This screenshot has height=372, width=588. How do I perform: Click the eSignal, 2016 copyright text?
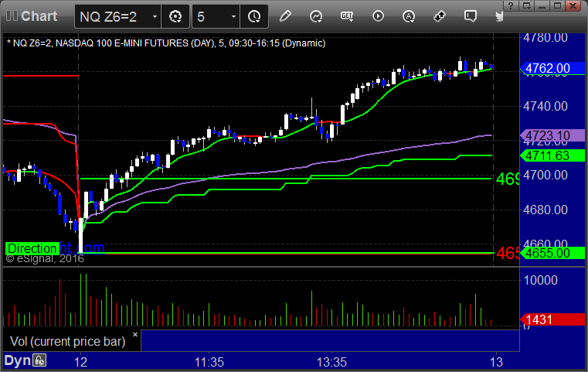pos(45,258)
